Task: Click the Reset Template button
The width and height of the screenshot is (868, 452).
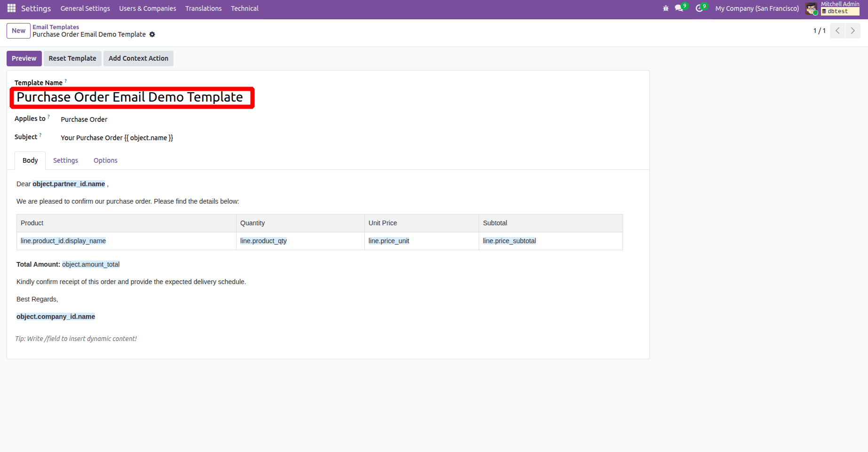Action: pos(72,58)
